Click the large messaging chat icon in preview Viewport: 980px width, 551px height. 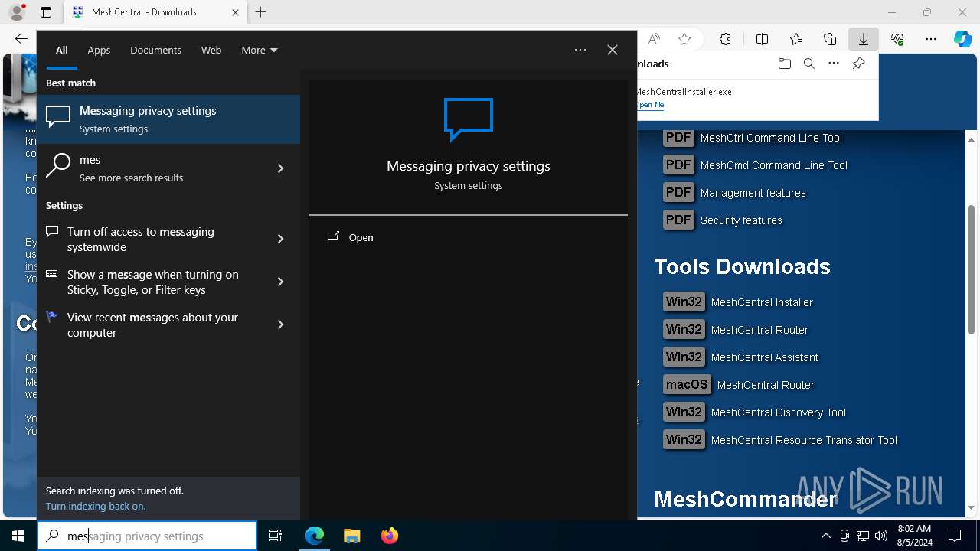coord(469,119)
